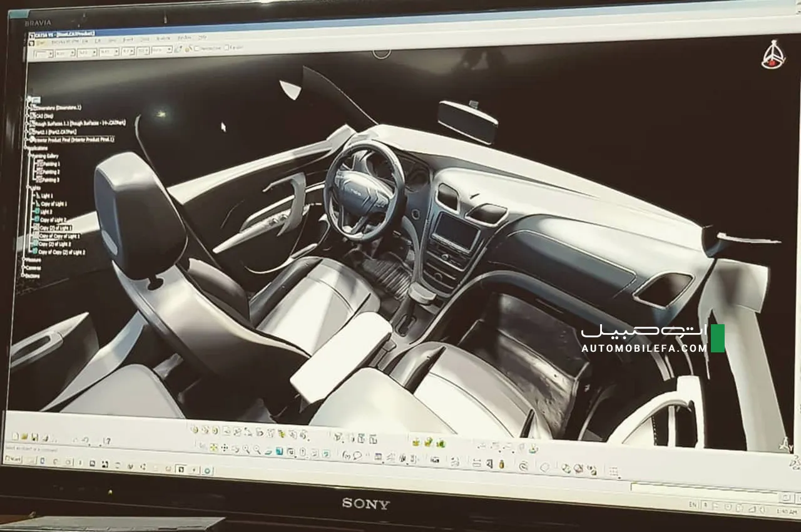This screenshot has height=532, width=801.
Task: Open the third dropdown in the top toolbar
Action: (86, 53)
